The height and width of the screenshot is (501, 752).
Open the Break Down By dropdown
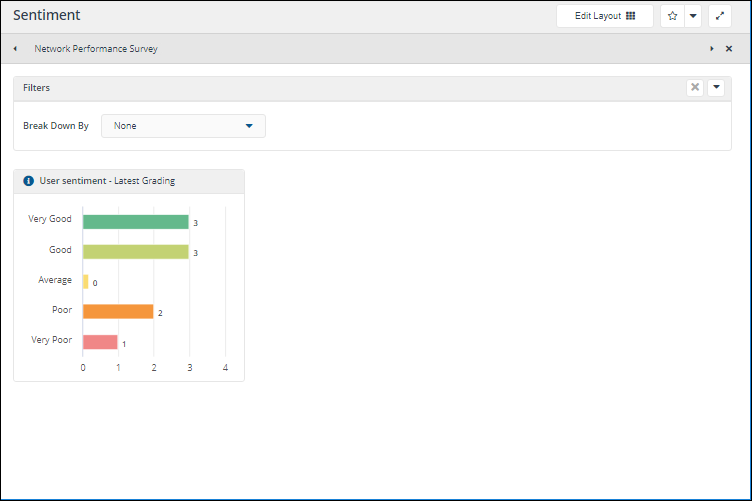[184, 126]
